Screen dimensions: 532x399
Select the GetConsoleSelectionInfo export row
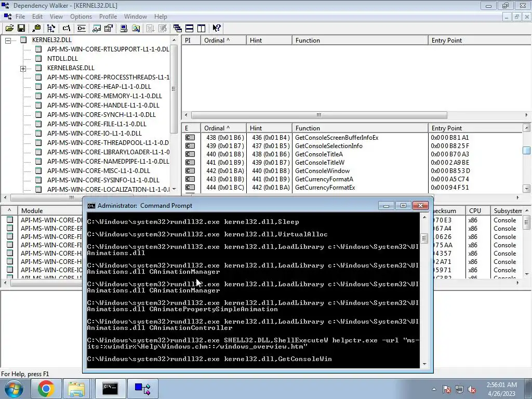click(x=352, y=146)
